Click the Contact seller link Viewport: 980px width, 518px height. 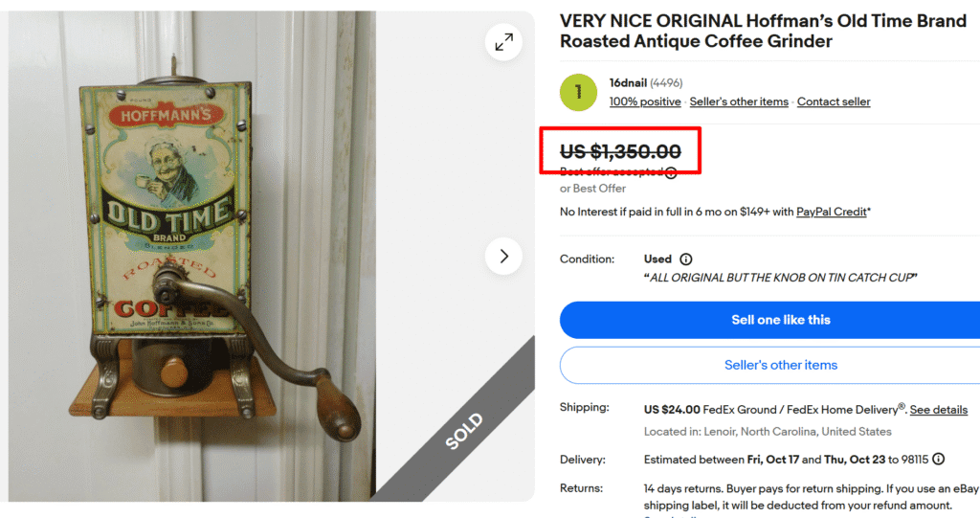pos(834,101)
